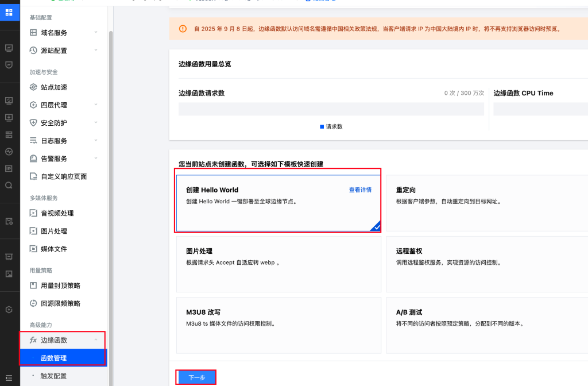Viewport: 588px width, 386px height.
Task: Click the collapse menu icon at bottom-left
Action: (9, 377)
